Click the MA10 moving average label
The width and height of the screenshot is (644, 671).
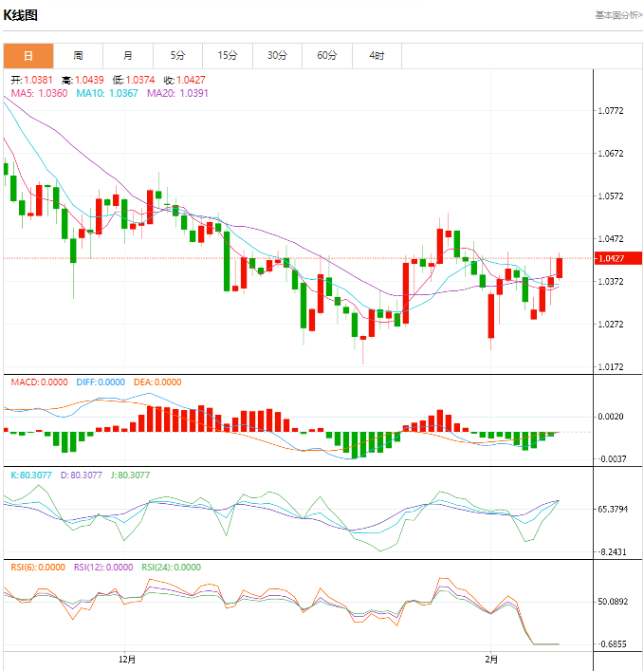pyautogui.click(x=107, y=93)
